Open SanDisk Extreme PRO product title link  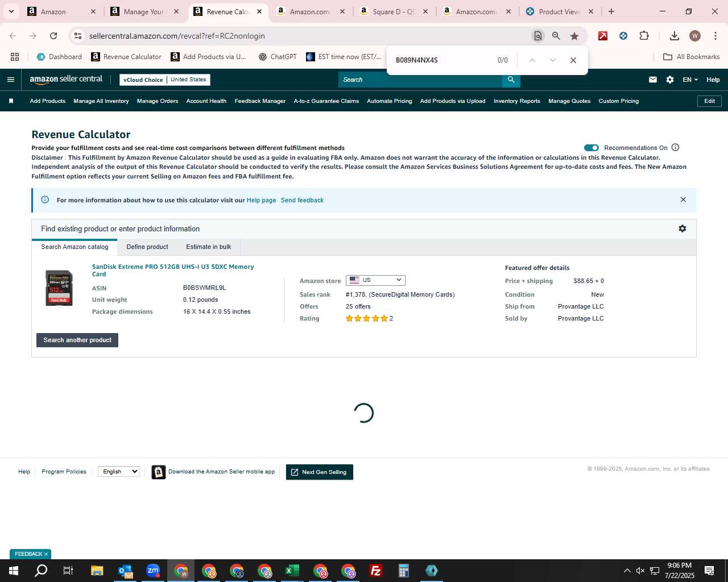point(173,270)
